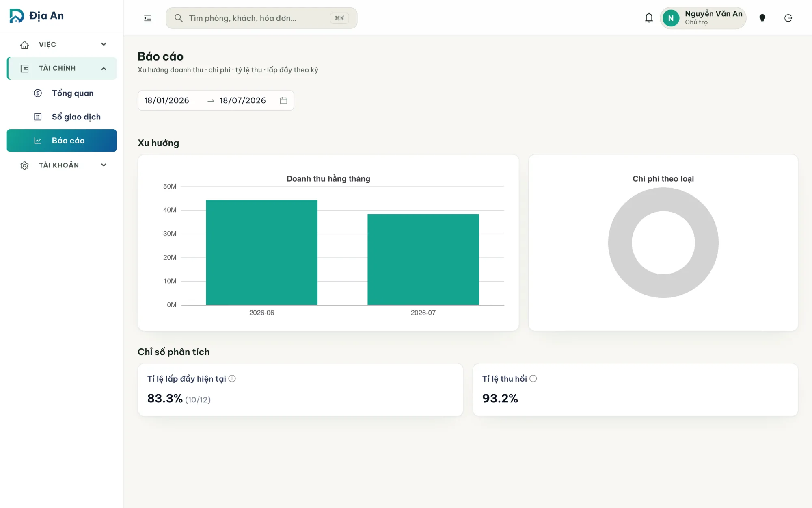
Task: Toggle the light bulb theme icon
Action: 762,18
